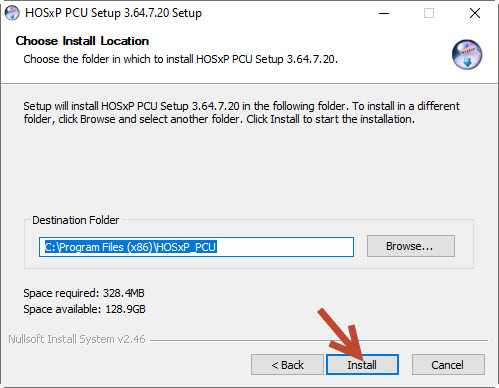
Task: Click the installer globe logo in header
Action: 467,55
